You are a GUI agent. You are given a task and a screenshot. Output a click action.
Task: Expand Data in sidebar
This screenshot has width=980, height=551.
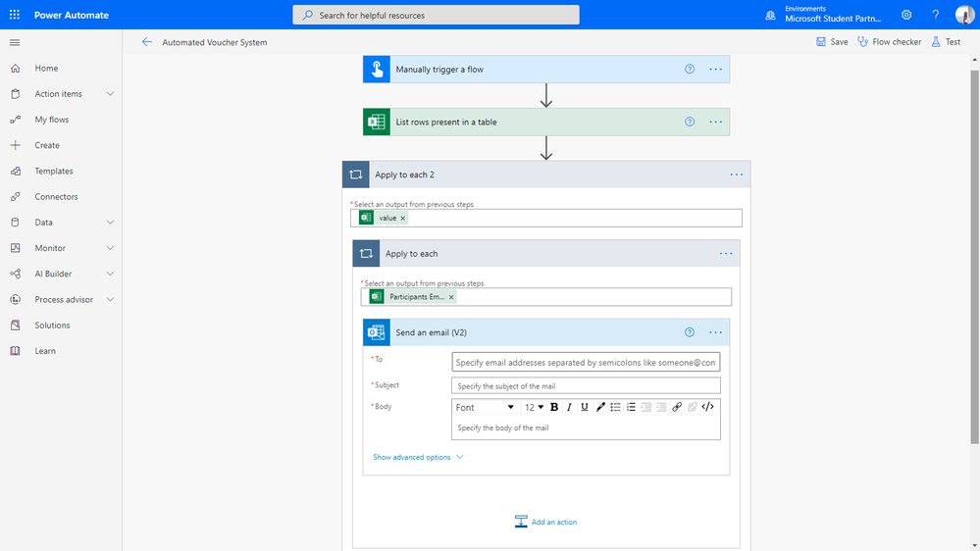[110, 223]
